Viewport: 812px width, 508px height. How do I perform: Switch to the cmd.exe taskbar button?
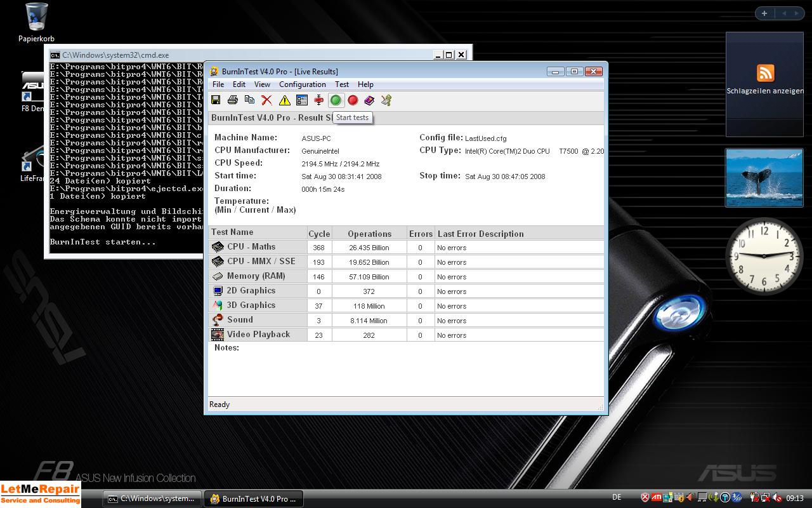pos(152,498)
